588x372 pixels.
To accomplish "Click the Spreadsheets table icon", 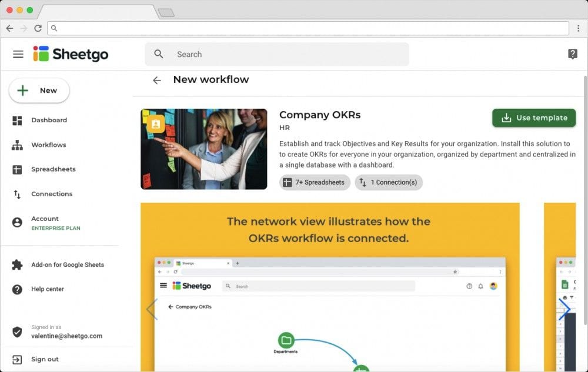I will tap(17, 170).
